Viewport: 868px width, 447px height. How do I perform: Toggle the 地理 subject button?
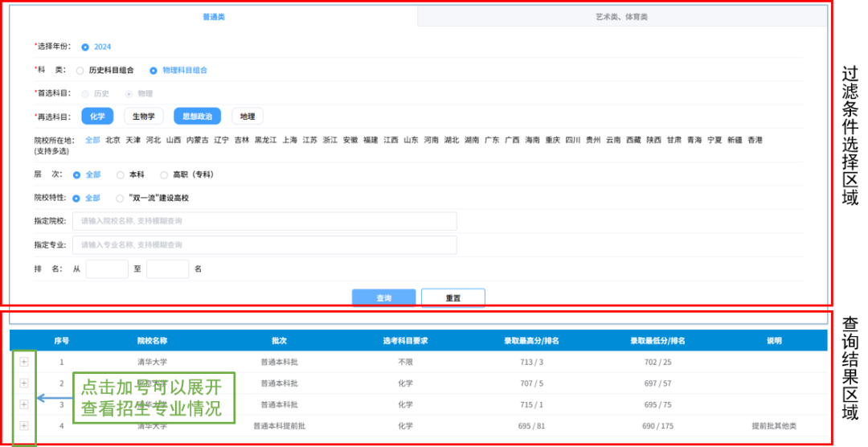(248, 117)
